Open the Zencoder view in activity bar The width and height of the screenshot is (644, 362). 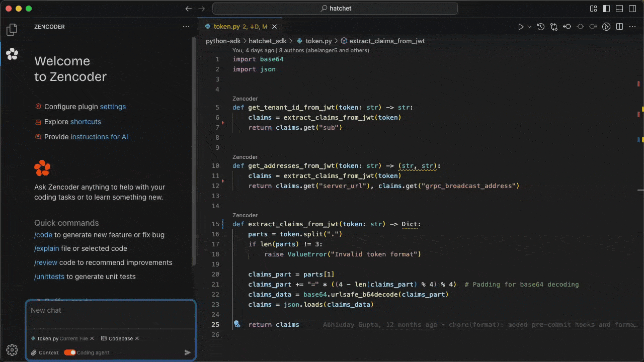12,54
